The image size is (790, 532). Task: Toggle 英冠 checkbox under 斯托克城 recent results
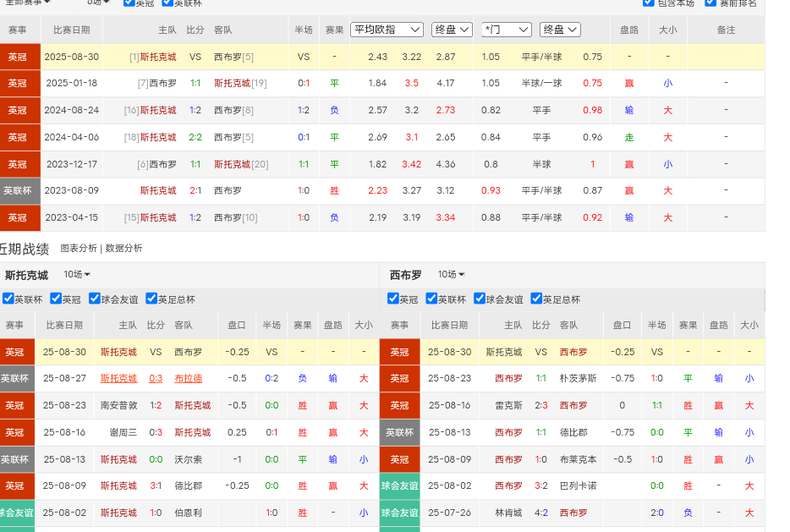56,299
